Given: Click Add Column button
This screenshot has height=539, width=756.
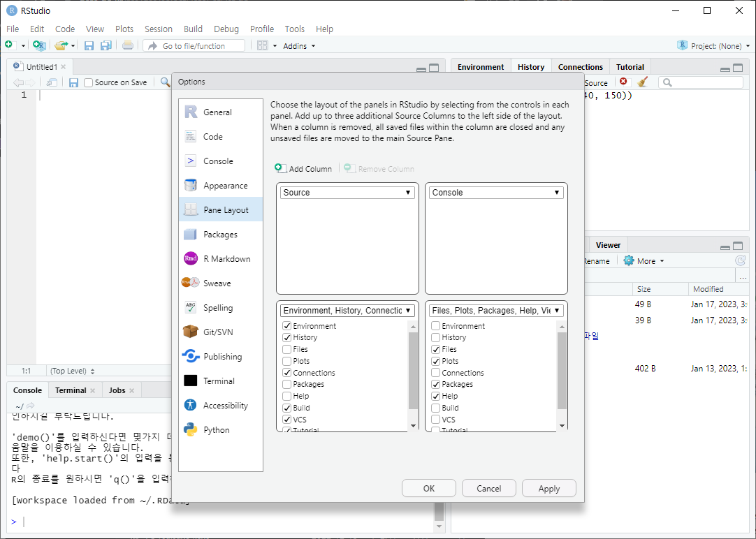Looking at the screenshot, I should (303, 168).
